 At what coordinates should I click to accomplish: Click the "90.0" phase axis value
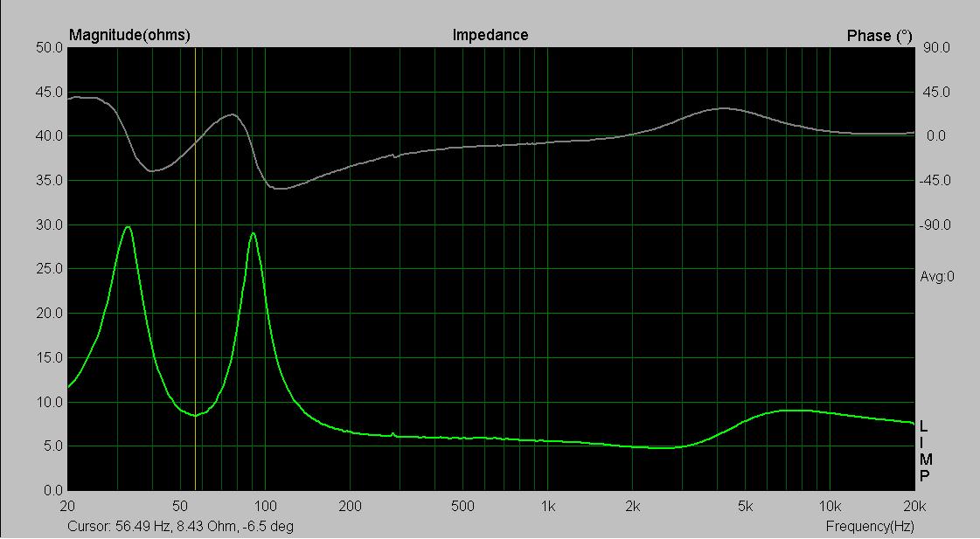(937, 47)
